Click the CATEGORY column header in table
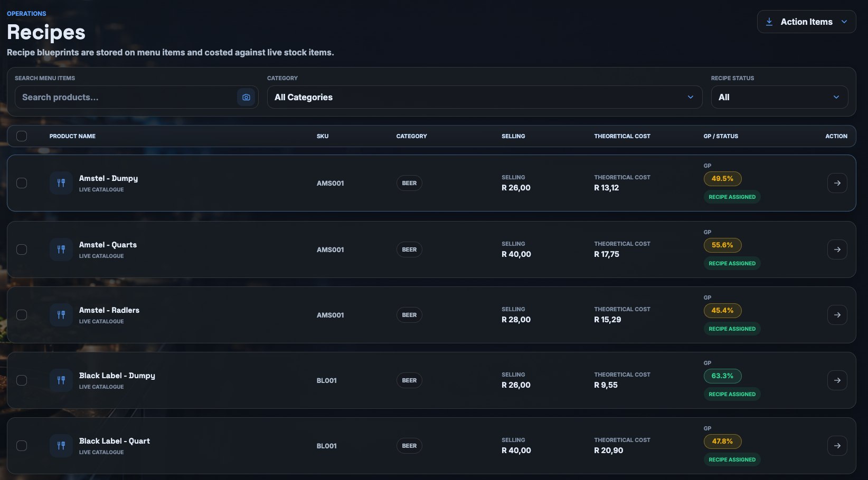This screenshot has height=480, width=868. click(x=411, y=136)
